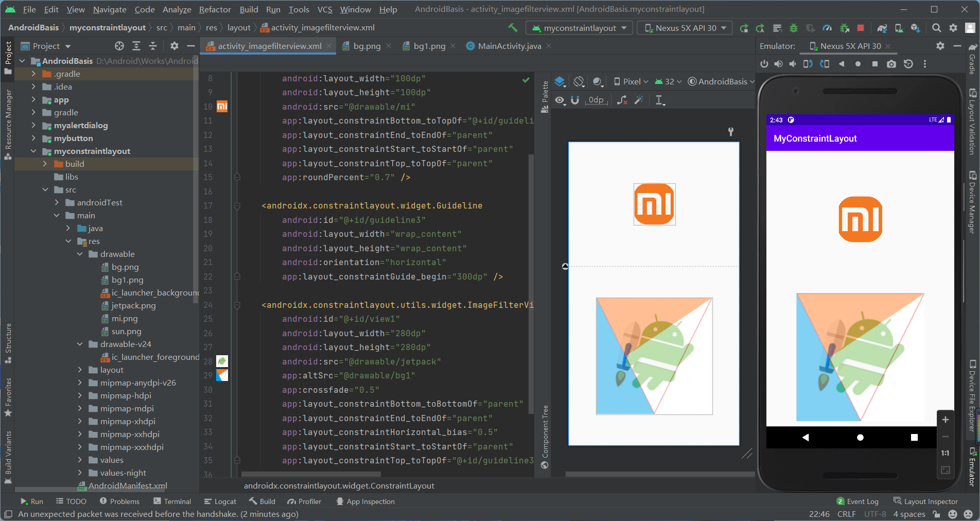The height and width of the screenshot is (521, 980).
Task: Open the Pixel device preview dropdown
Action: [631, 81]
